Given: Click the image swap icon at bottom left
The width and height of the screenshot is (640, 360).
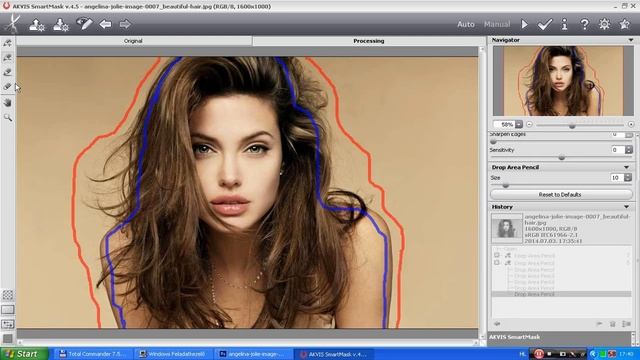Looking at the screenshot, I should [8, 324].
